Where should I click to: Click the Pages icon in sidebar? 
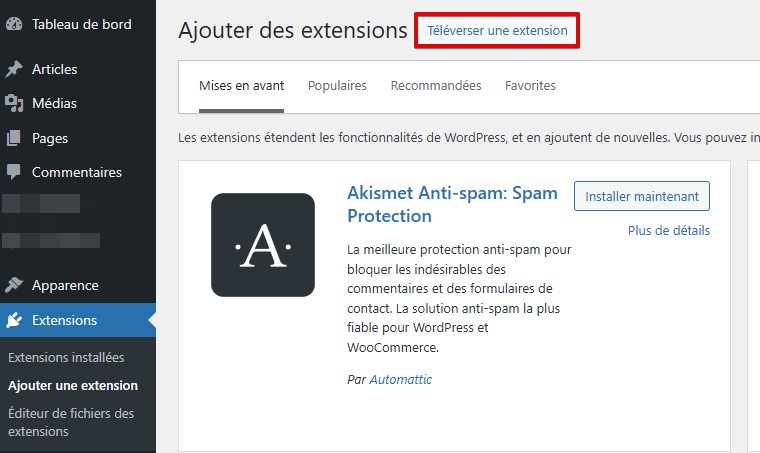(14, 138)
